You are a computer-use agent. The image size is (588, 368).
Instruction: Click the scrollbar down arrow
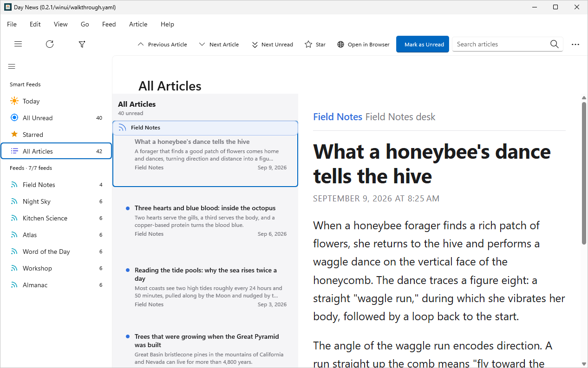pyautogui.click(x=584, y=364)
